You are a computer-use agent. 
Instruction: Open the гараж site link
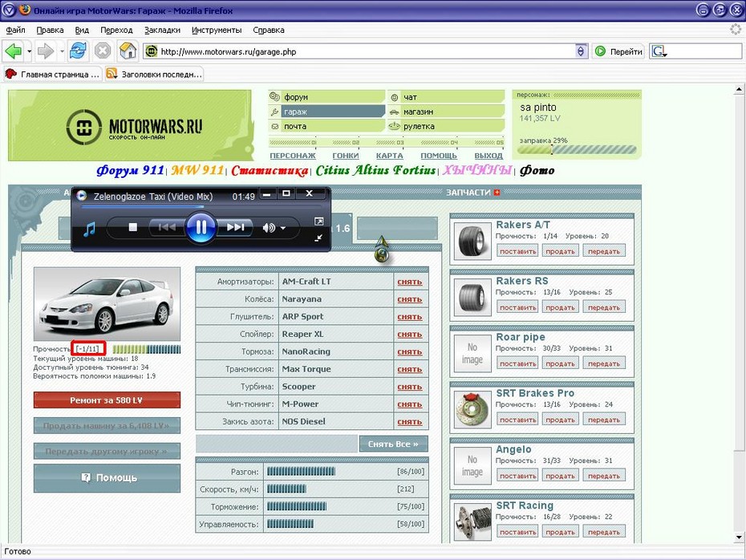pos(326,112)
